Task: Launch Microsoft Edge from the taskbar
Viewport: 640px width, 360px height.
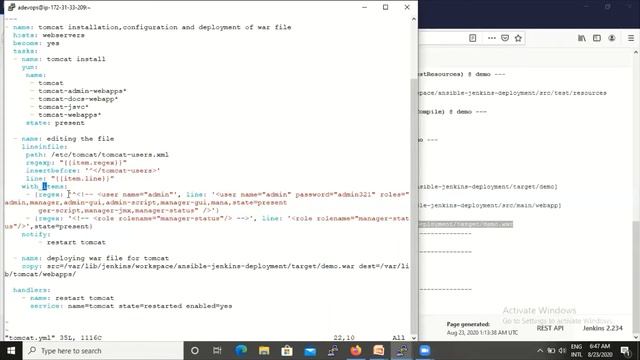Action: point(241,351)
